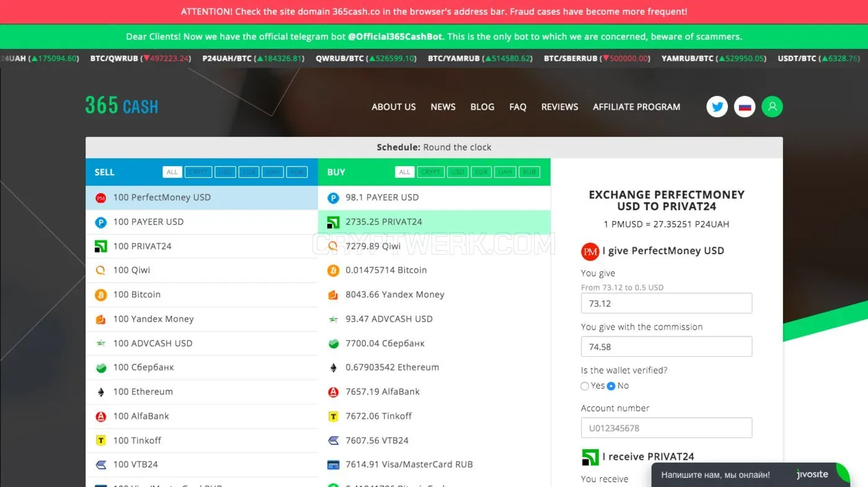The width and height of the screenshot is (868, 487).
Task: Open the Twitter profile icon
Action: [717, 107]
